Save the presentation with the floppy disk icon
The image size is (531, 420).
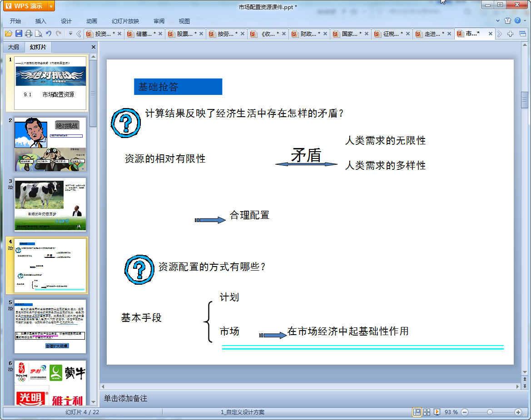[19, 34]
